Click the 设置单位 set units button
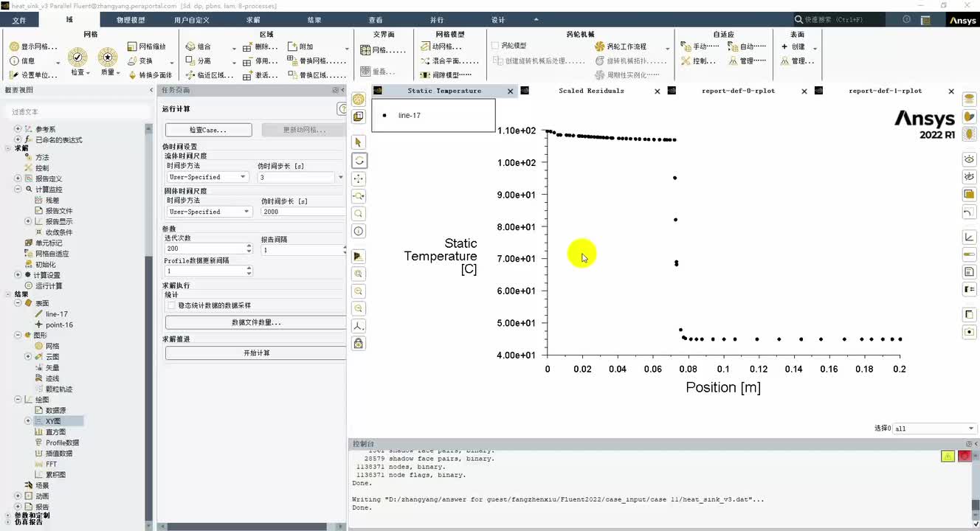 tap(33, 74)
